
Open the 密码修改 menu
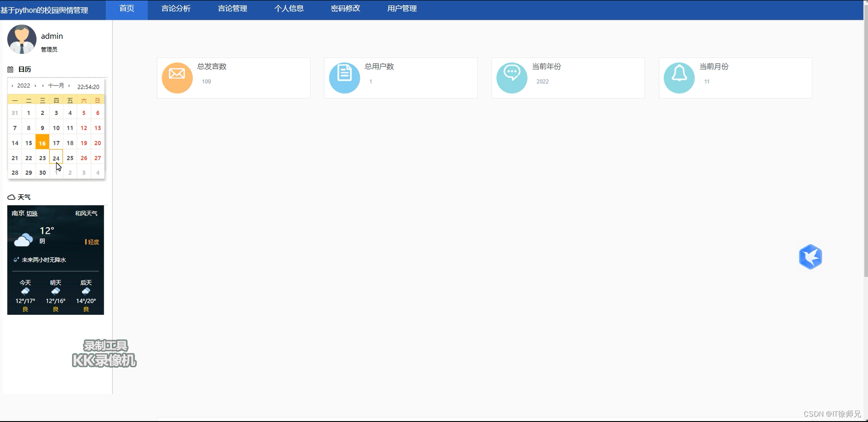coord(345,9)
